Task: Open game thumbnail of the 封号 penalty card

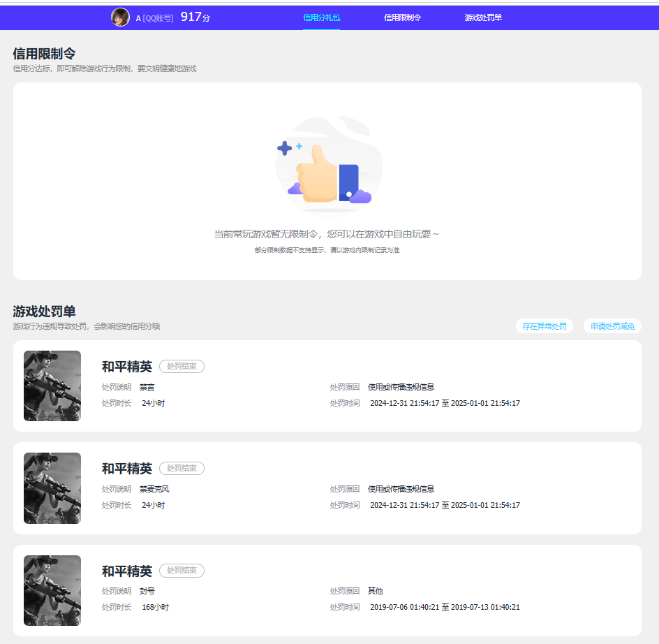Action: click(52, 590)
